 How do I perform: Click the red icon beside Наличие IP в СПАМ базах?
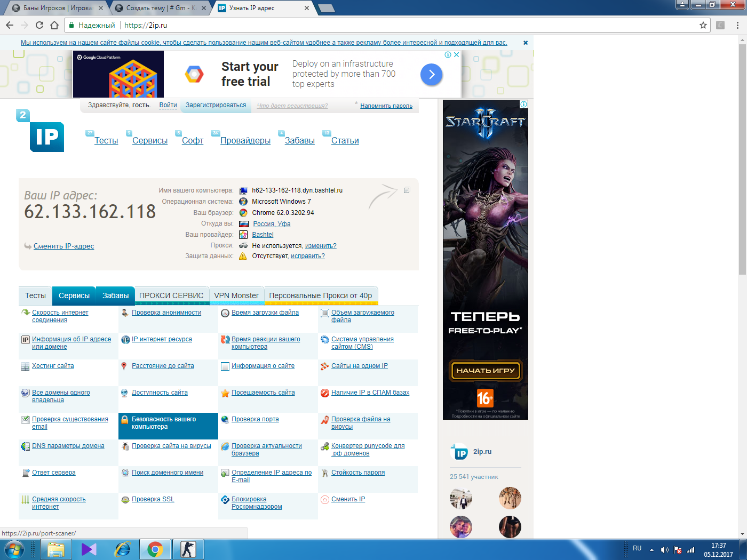coord(325,393)
